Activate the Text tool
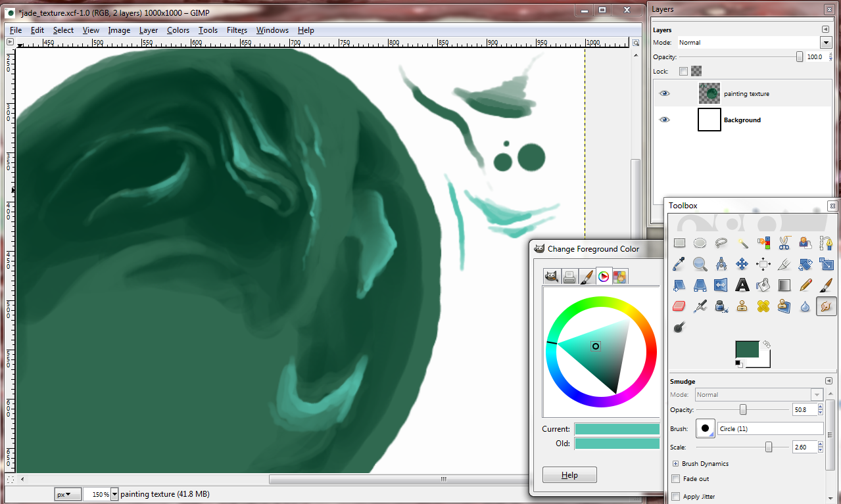Viewport: 841px width, 504px height. point(742,285)
